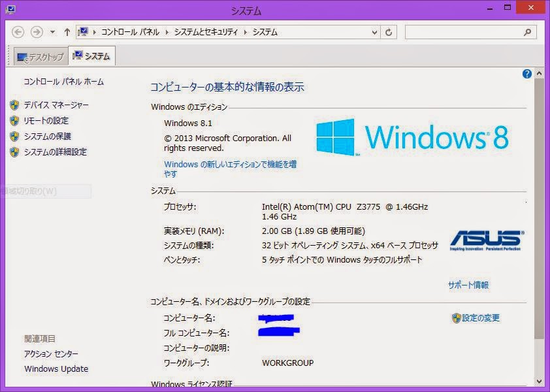Go up one level with up arrow
550x392 pixels.
[x=67, y=32]
